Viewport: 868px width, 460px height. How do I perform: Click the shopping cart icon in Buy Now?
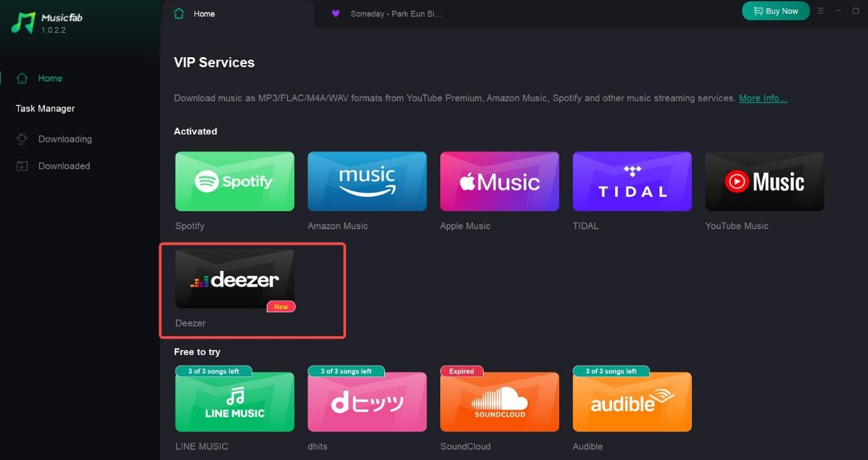[x=757, y=11]
